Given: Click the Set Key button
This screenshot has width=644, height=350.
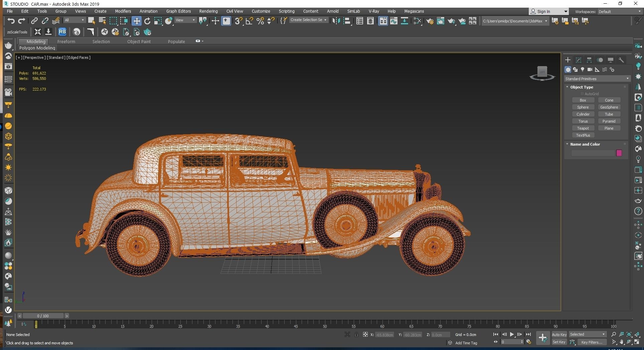Looking at the screenshot, I should (x=559, y=342).
